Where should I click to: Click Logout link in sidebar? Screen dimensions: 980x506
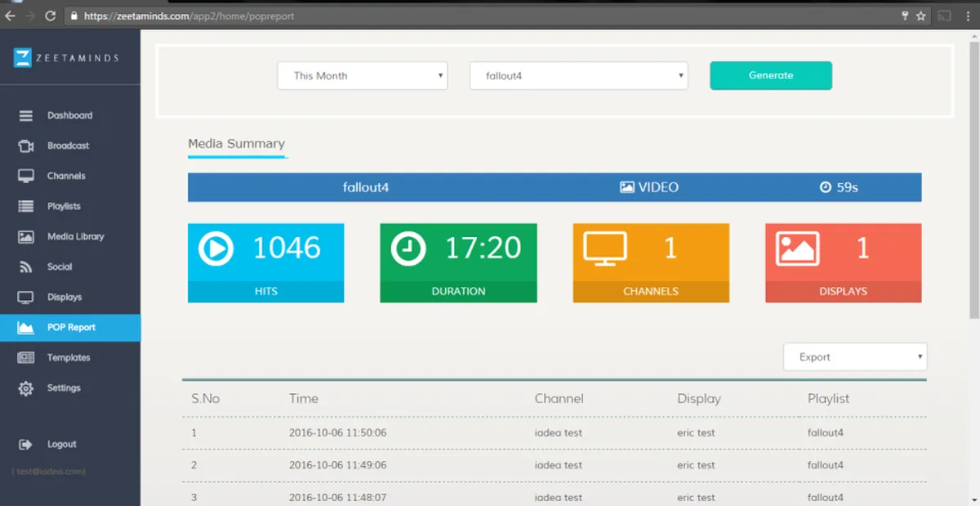61,445
